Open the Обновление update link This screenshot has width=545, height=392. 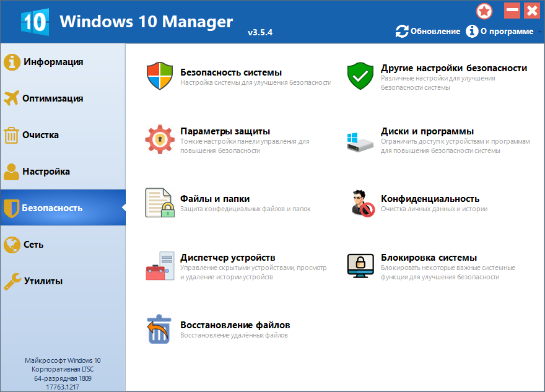coord(435,32)
